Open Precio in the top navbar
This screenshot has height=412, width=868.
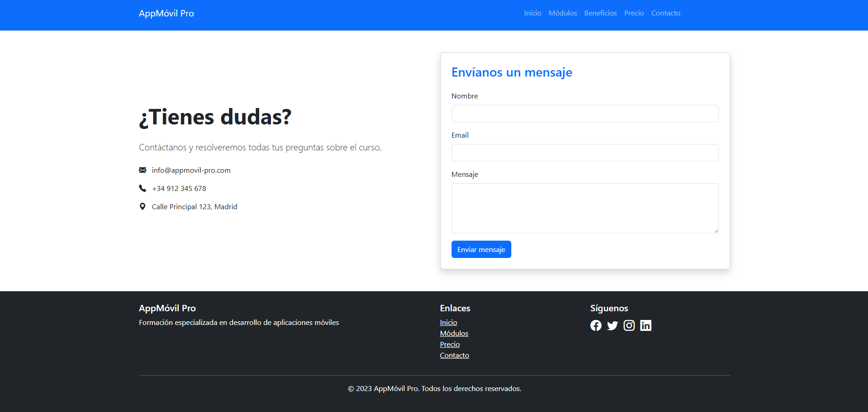[x=634, y=13]
